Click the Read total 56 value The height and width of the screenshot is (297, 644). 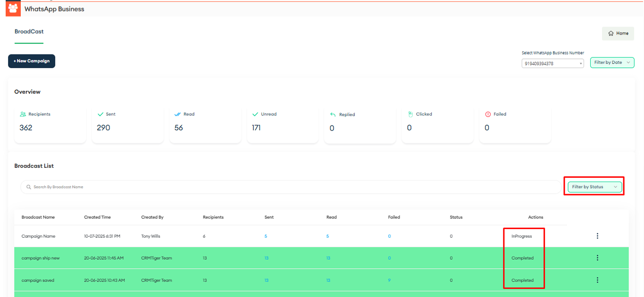pos(179,128)
